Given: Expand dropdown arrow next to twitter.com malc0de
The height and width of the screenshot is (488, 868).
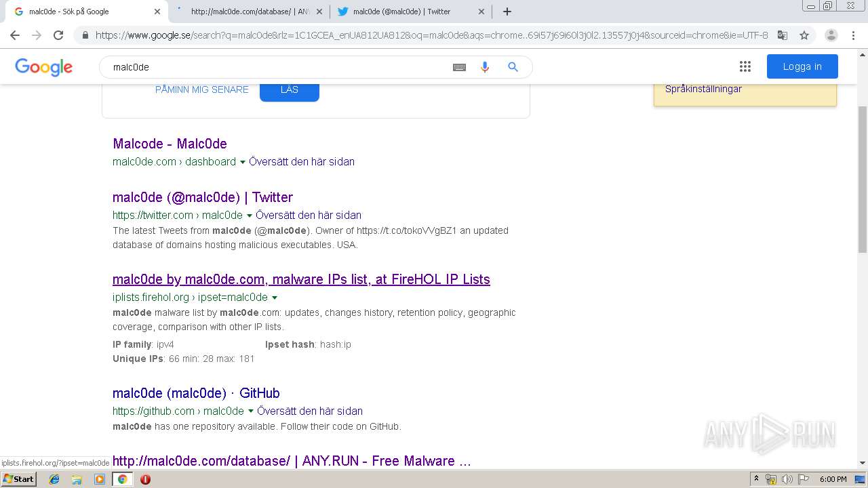Looking at the screenshot, I should [x=249, y=216].
